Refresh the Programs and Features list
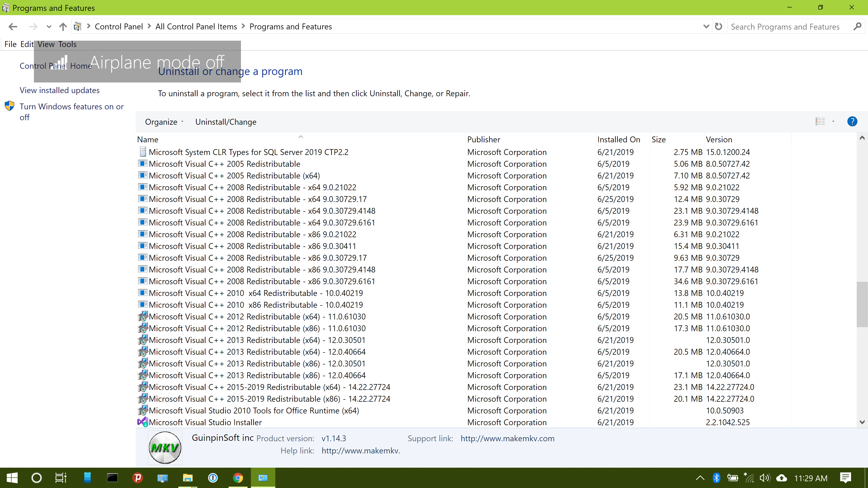 coord(719,26)
